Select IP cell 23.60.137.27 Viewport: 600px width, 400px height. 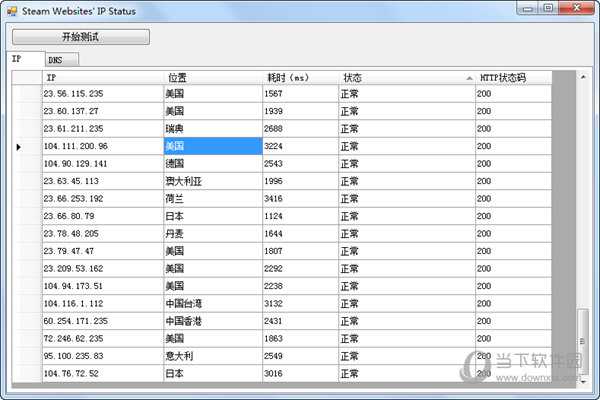[x=103, y=111]
